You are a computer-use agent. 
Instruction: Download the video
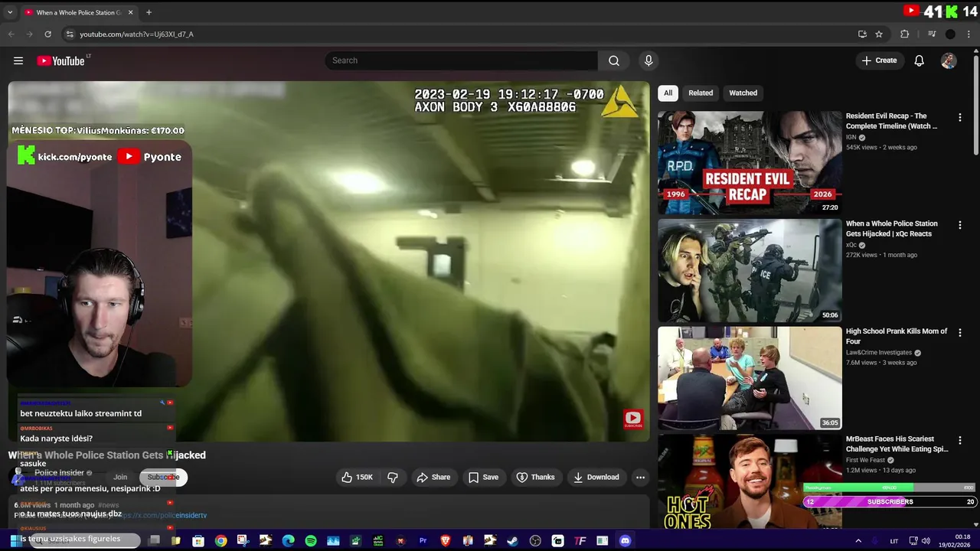[x=596, y=478]
